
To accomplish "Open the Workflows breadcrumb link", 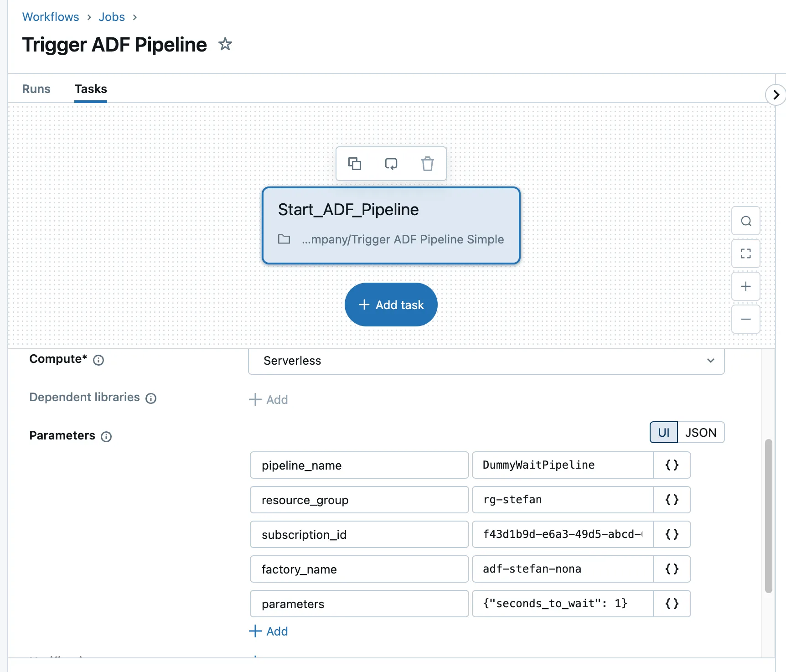I will (x=51, y=17).
